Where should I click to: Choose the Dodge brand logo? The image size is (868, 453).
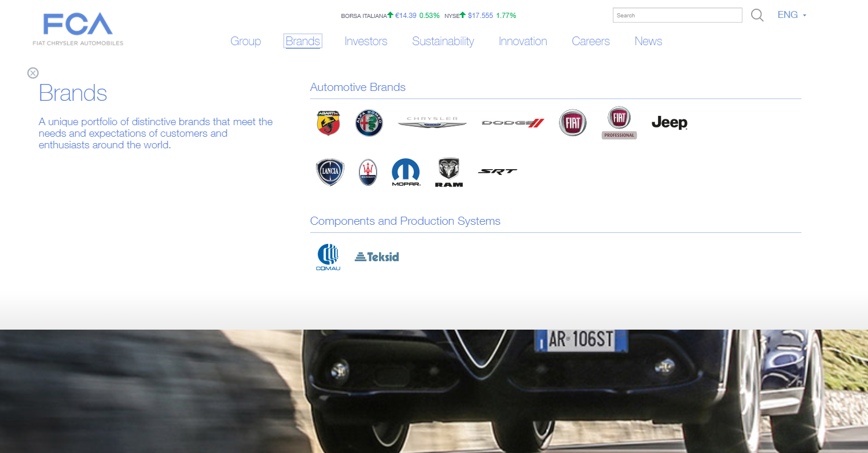pyautogui.click(x=513, y=123)
